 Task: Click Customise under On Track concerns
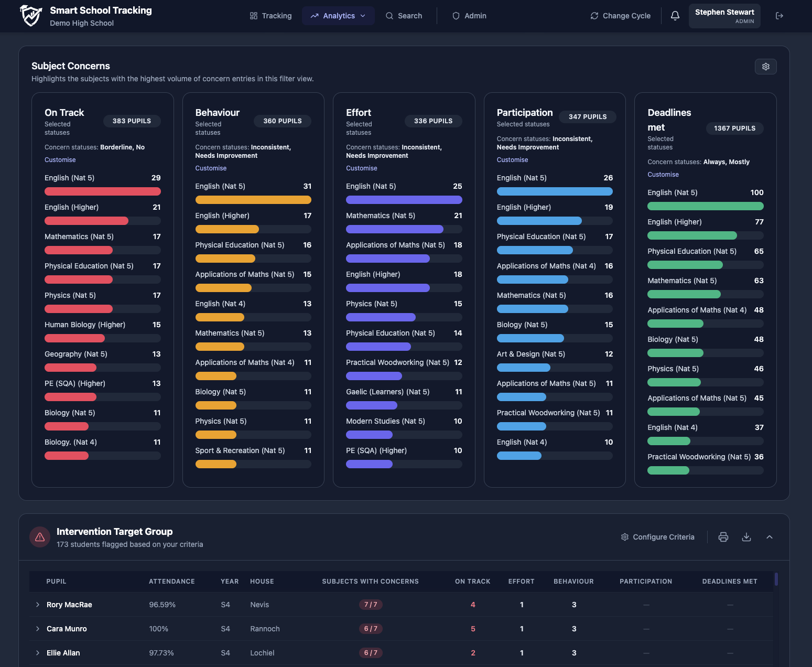click(x=60, y=159)
